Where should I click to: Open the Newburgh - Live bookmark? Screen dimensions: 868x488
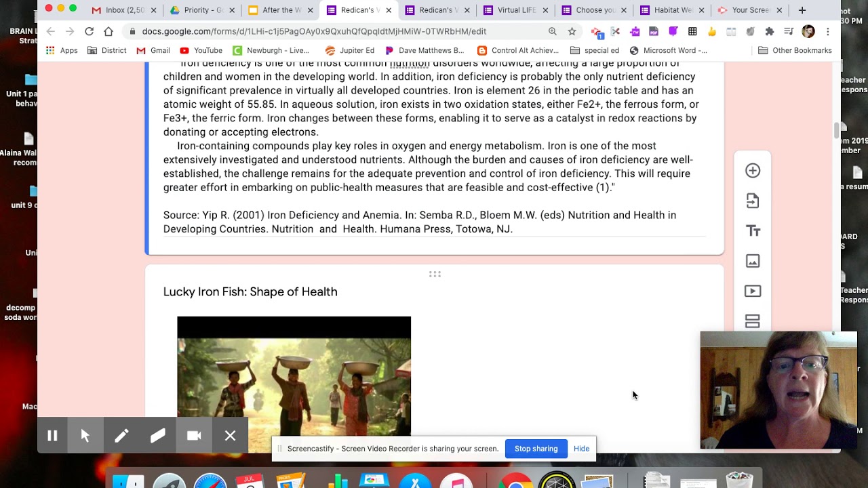(271, 50)
